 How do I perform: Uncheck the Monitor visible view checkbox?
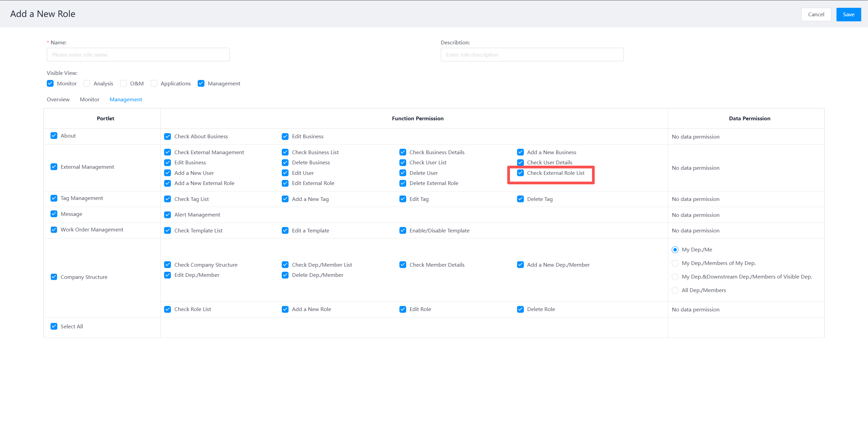(x=50, y=83)
